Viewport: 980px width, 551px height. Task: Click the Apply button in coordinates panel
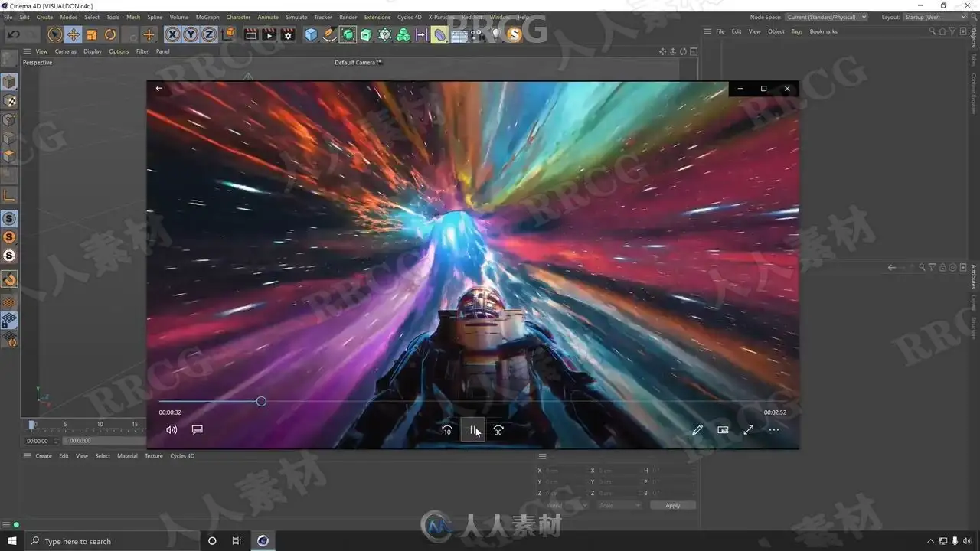(x=673, y=505)
